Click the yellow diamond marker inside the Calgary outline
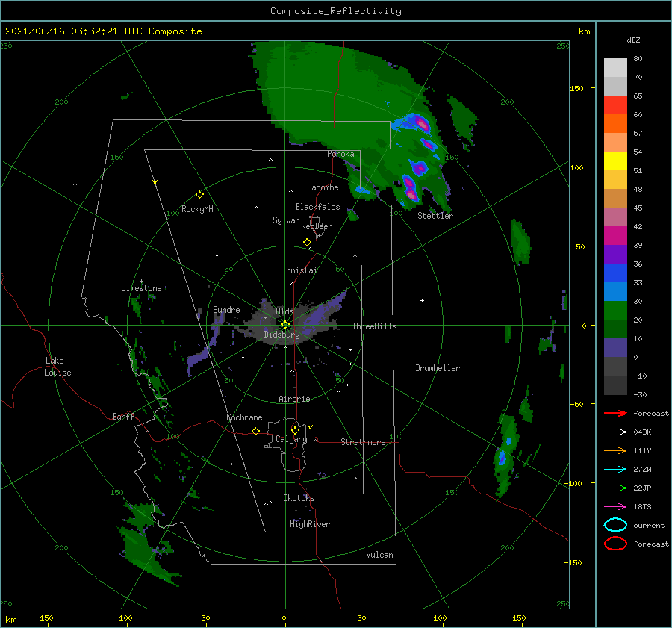This screenshot has height=628, width=672. [x=295, y=430]
